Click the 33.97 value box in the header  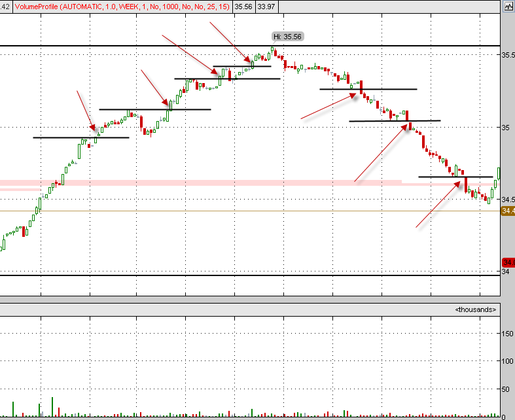coord(266,7)
